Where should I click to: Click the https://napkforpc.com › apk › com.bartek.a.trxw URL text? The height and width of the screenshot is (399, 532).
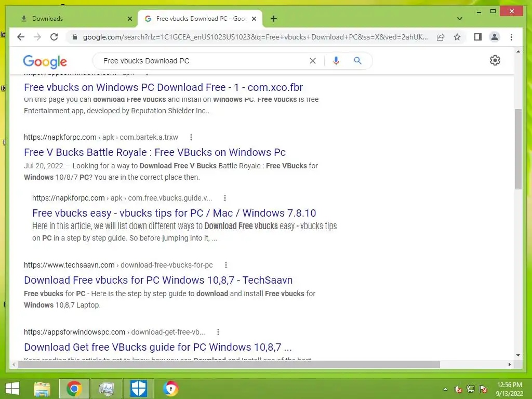tap(101, 137)
